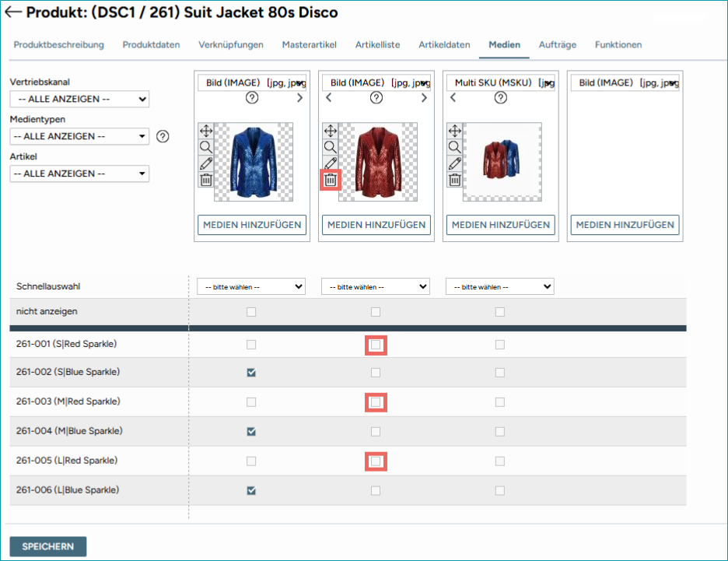The height and width of the screenshot is (561, 728).
Task: Edit the Multi SKU image with pencil icon
Action: (454, 163)
